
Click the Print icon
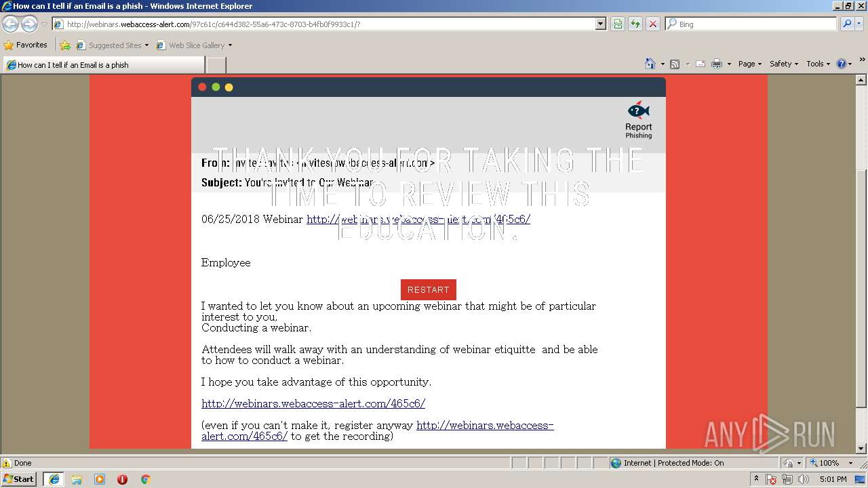tap(717, 64)
